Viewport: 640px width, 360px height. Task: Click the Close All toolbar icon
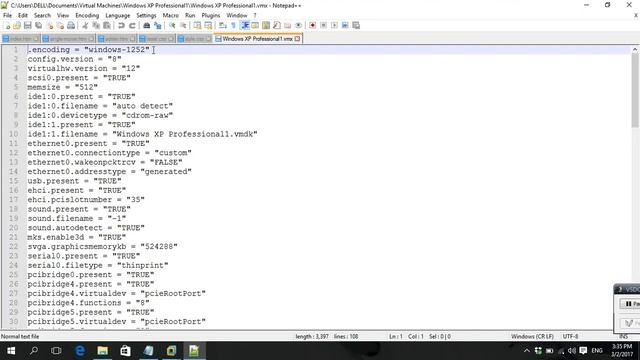click(x=60, y=25)
